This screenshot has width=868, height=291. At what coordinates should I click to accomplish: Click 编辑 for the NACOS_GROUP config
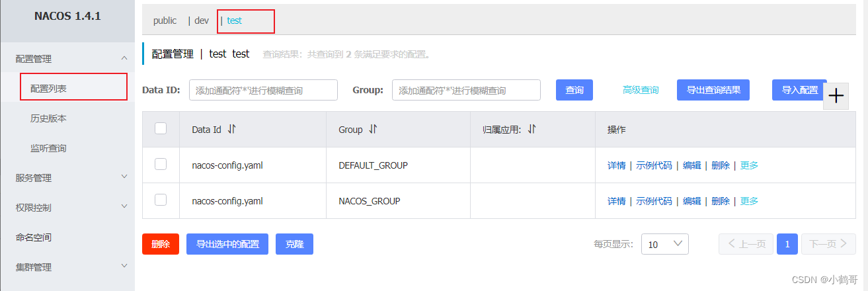coord(691,201)
